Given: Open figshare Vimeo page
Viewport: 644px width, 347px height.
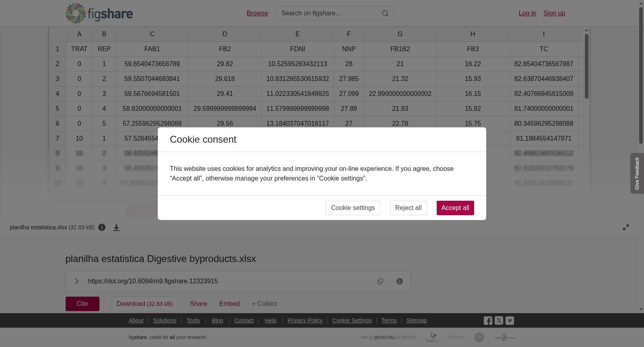Looking at the screenshot, I should (x=510, y=321).
